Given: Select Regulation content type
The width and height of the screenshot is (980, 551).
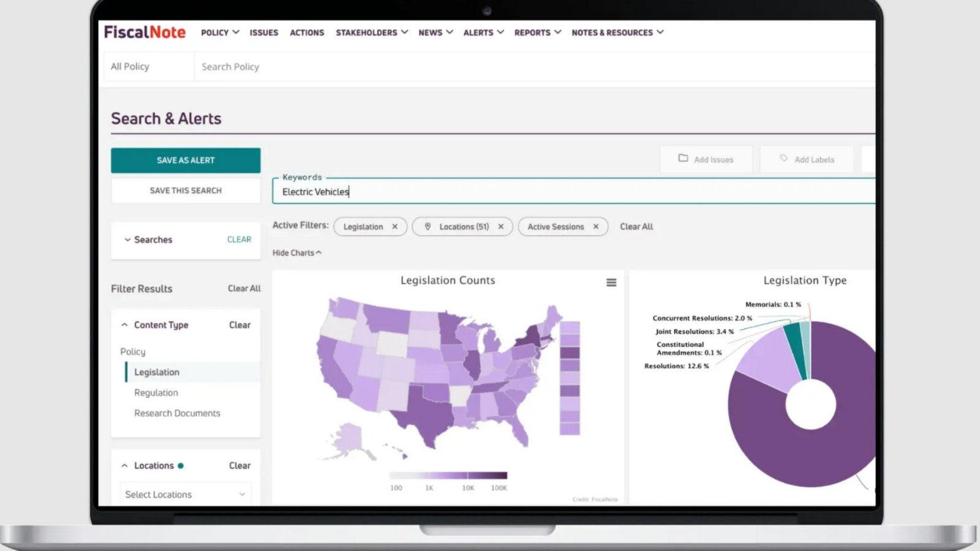Looking at the screenshot, I should (156, 393).
